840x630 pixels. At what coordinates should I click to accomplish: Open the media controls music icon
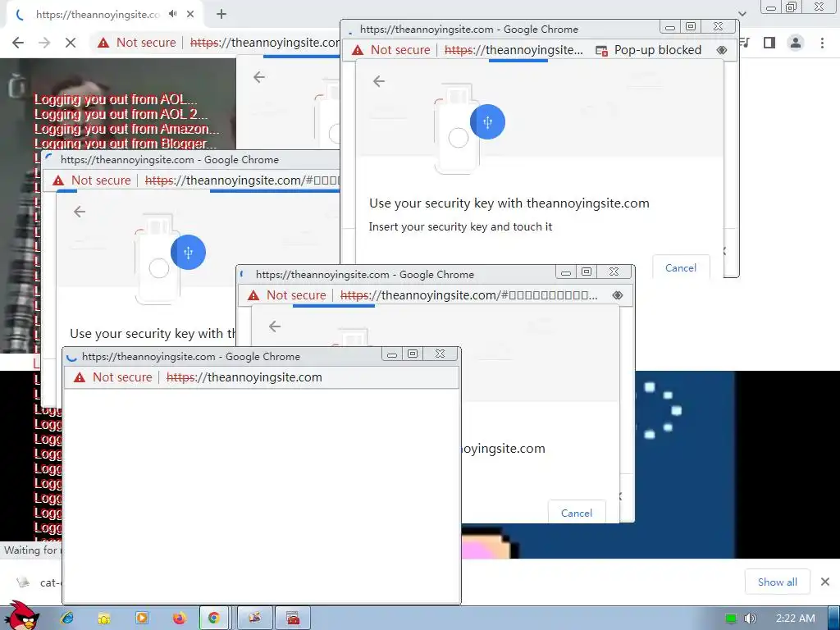point(745,43)
